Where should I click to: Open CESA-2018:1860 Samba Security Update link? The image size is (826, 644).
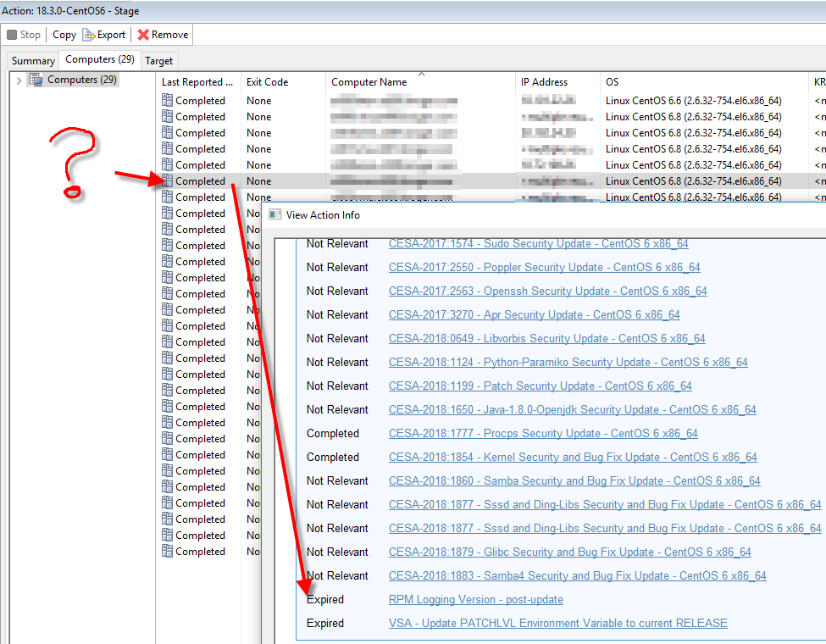point(574,480)
